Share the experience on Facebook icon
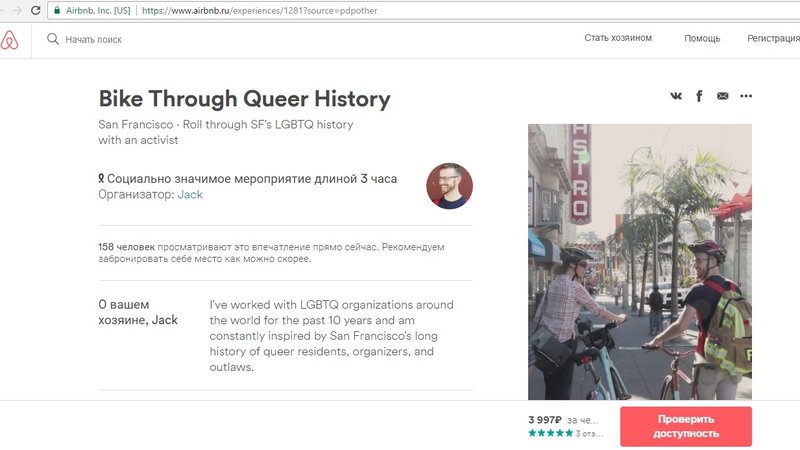 coord(699,96)
